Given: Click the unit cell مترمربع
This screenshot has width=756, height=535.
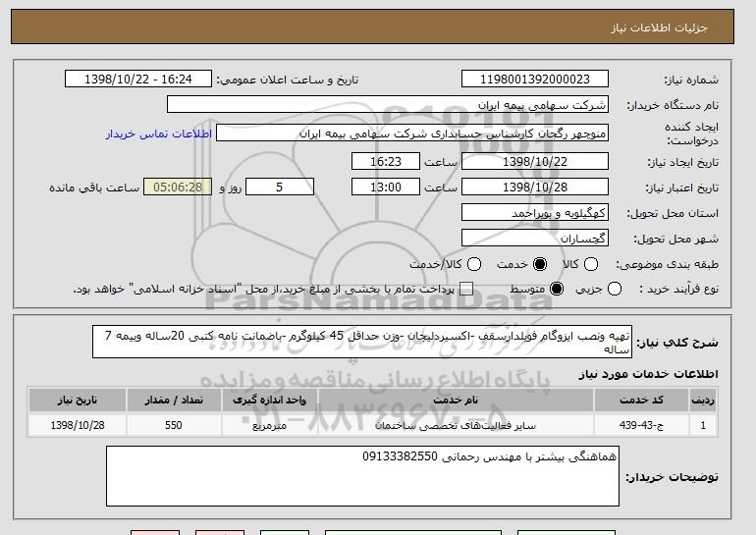Looking at the screenshot, I should [270, 426].
